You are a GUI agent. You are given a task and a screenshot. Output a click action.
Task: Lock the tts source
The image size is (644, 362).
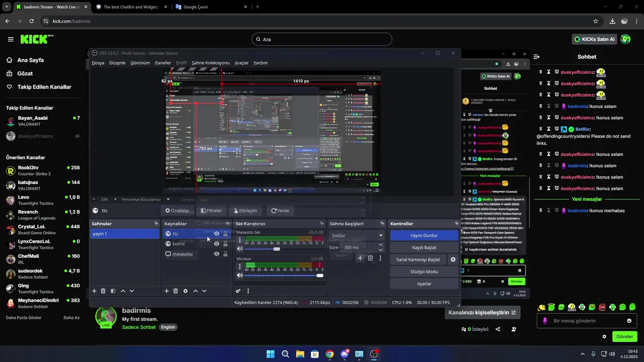click(225, 234)
